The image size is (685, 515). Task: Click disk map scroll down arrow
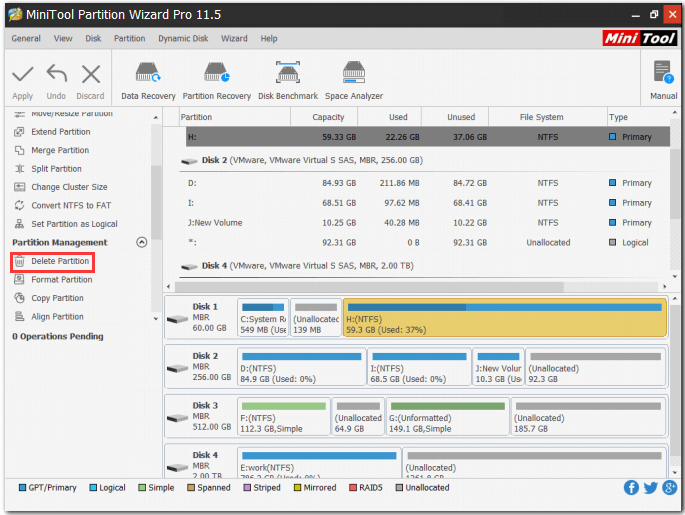click(675, 473)
